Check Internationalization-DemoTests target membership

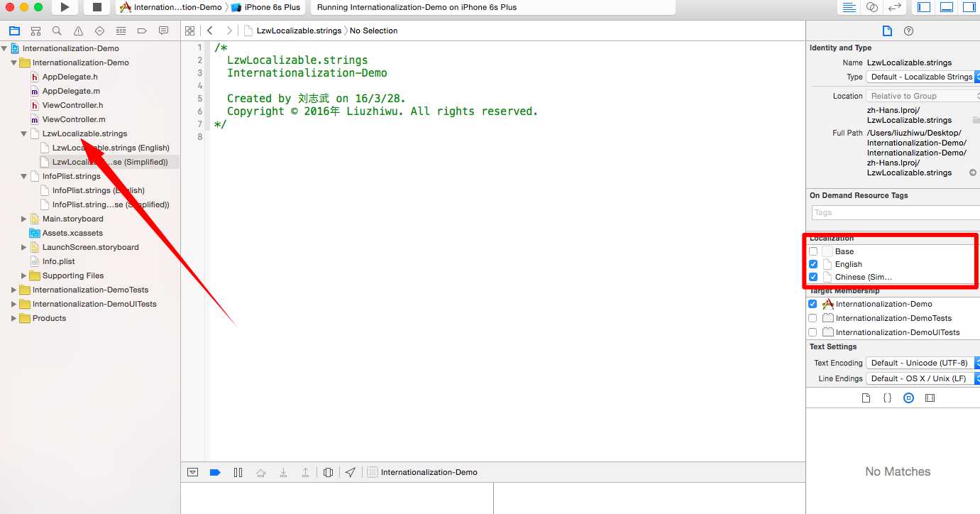click(813, 318)
